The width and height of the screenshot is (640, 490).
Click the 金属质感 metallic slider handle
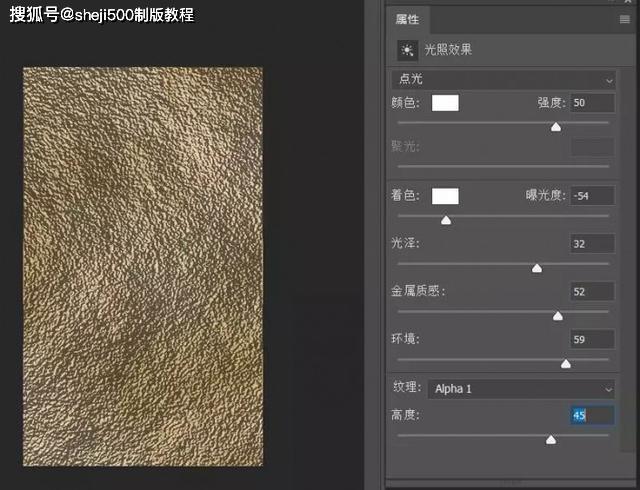point(558,316)
